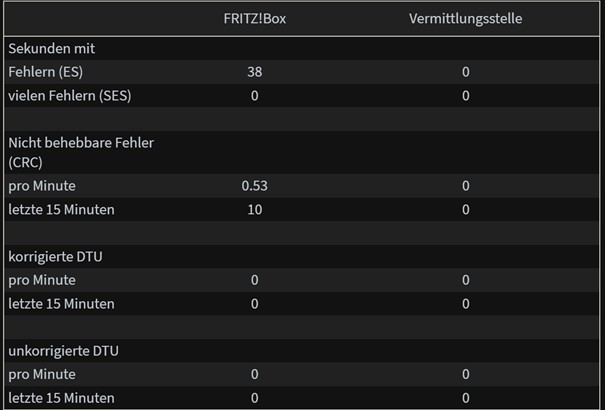
Task: Click letzte 15 Minuten under unkorrigierte DTU
Action: (61, 398)
